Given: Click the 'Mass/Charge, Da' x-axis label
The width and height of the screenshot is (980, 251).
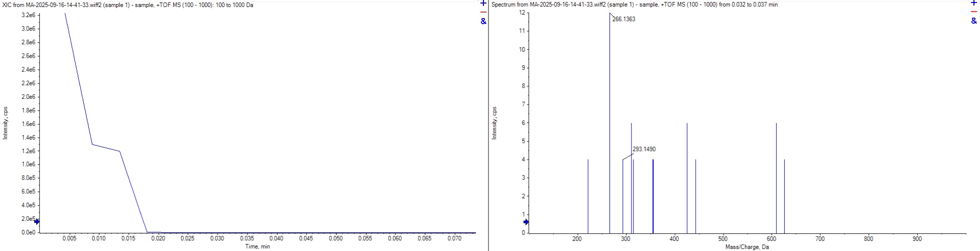Looking at the screenshot, I should 747,247.
